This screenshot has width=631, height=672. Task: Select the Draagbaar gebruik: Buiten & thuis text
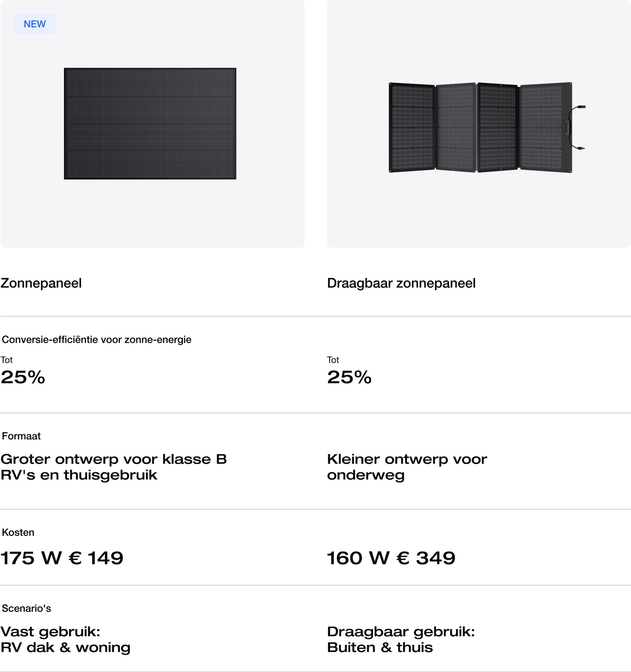click(401, 640)
